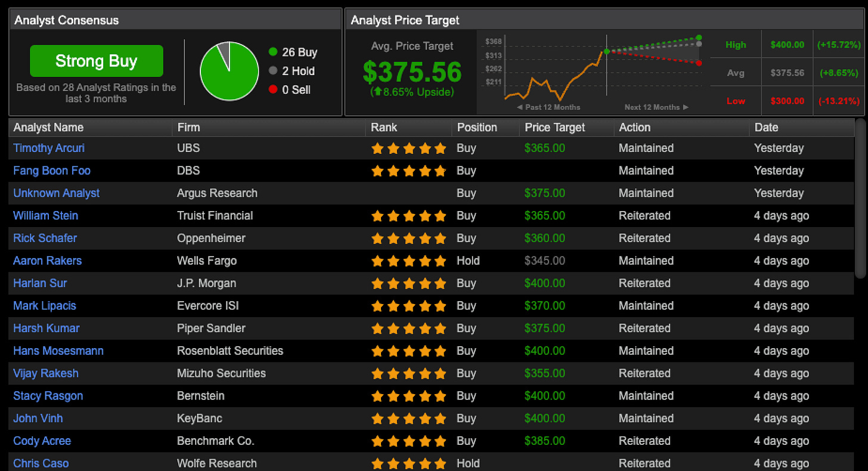
Task: Click the $375.56 average price target
Action: [412, 72]
